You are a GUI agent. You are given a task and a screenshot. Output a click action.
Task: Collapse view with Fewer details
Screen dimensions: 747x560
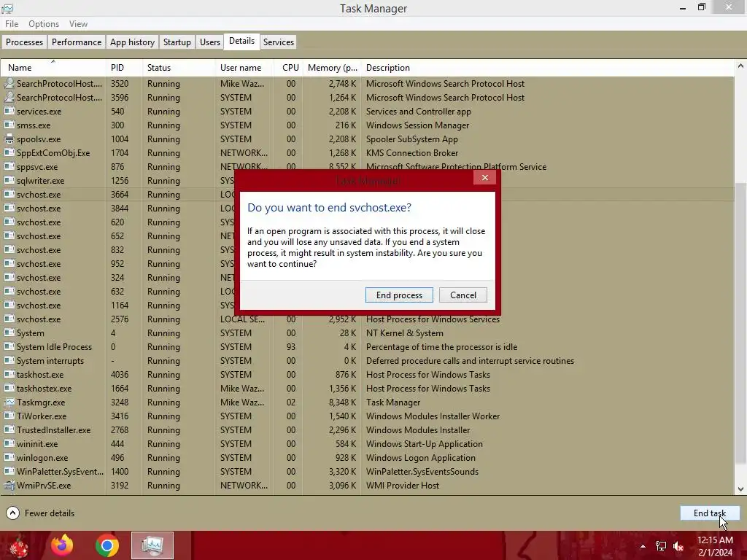click(x=41, y=513)
